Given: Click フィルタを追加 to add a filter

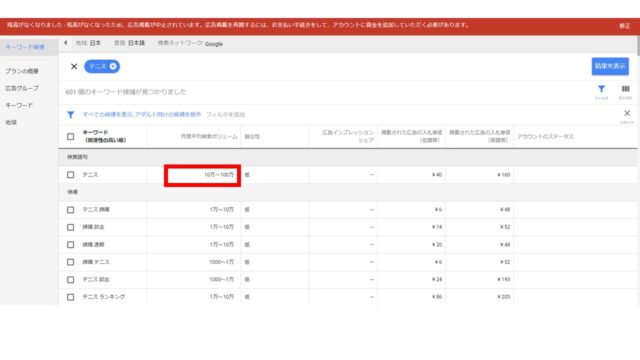Looking at the screenshot, I should [x=225, y=115].
